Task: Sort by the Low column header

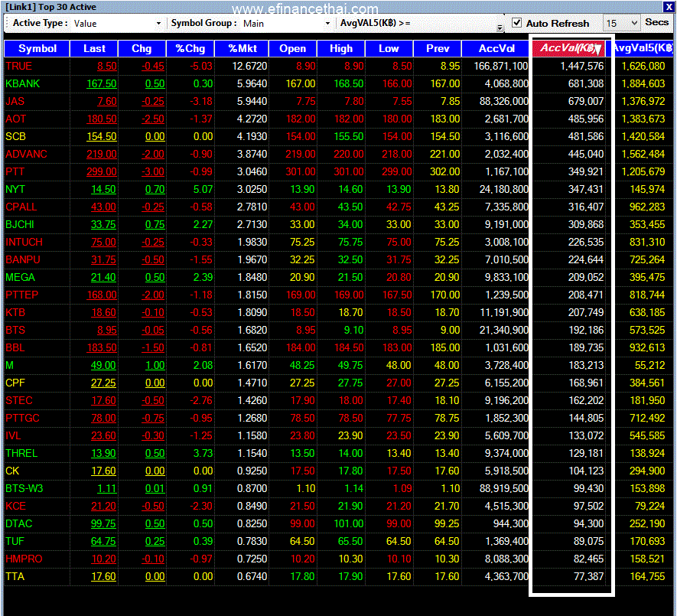Action: pyautogui.click(x=389, y=48)
